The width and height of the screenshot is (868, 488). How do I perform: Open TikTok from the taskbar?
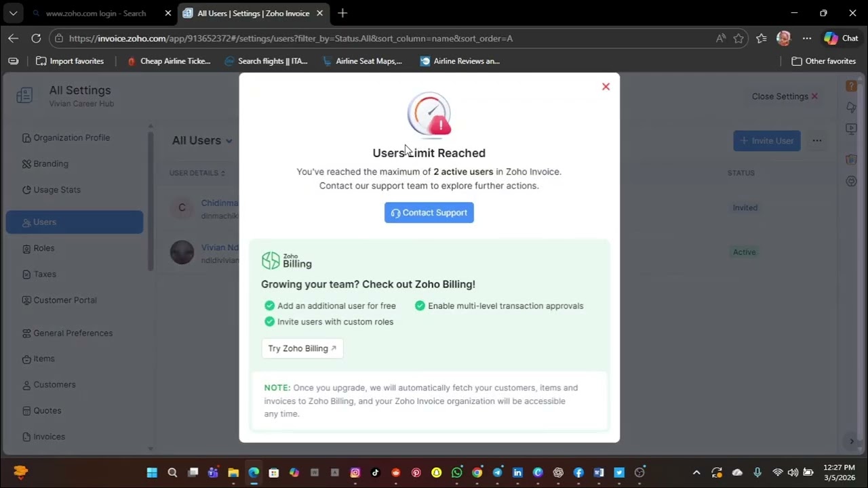coord(376,472)
